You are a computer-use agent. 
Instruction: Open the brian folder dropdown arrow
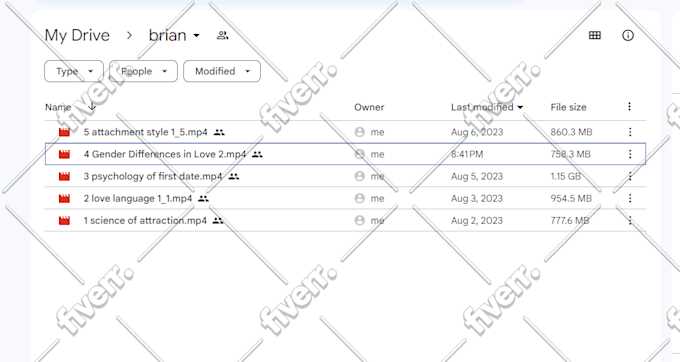(196, 36)
